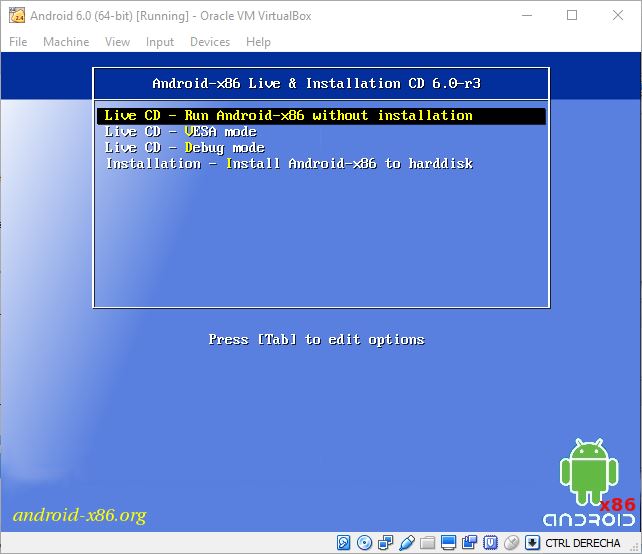This screenshot has height=554, width=642.
Task: Click the Android-x86 Live & Installation CD title
Action: (x=316, y=84)
